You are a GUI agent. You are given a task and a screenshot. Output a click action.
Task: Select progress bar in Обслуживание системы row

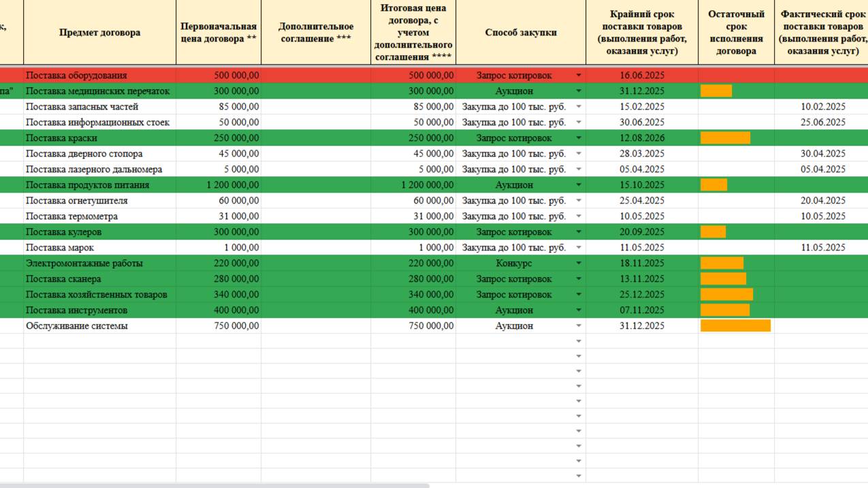click(735, 326)
